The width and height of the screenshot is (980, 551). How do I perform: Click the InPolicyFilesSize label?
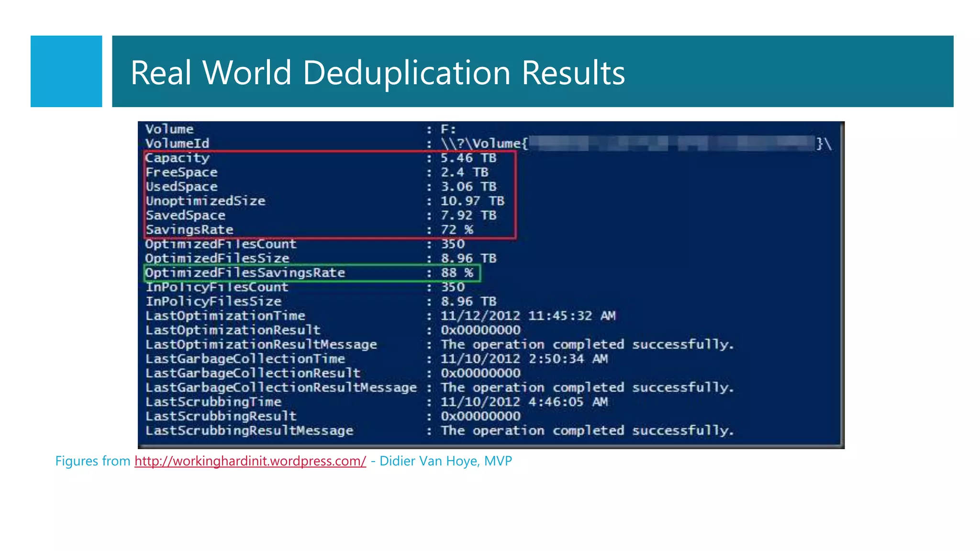point(213,301)
